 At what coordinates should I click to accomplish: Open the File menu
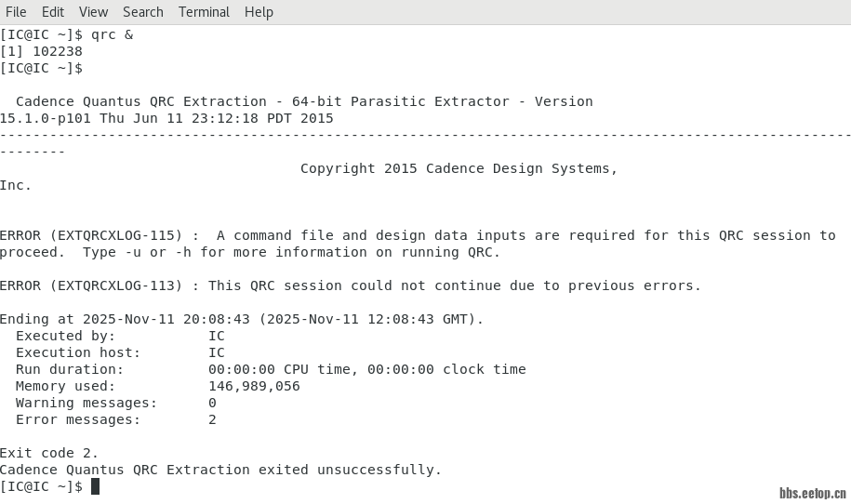click(x=16, y=12)
